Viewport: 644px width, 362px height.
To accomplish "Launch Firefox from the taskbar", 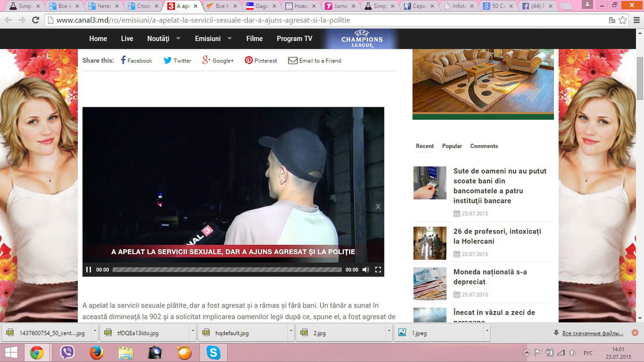I will coord(96,352).
